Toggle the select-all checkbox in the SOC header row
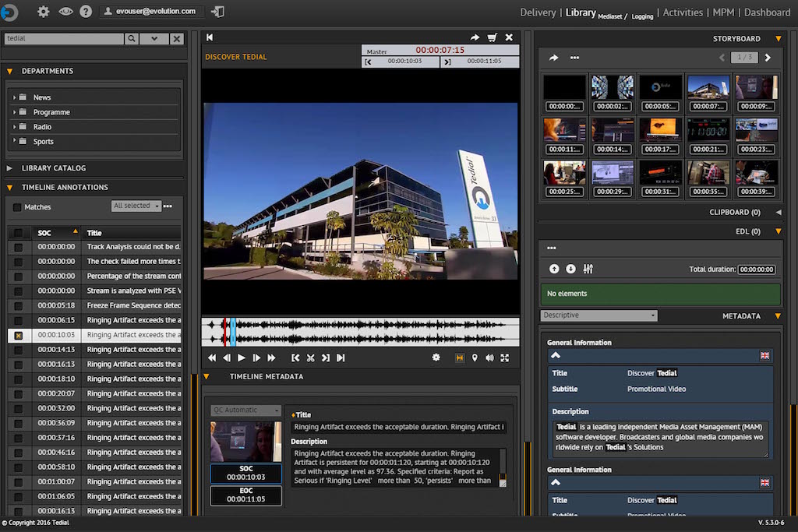The height and width of the screenshot is (532, 798). [x=19, y=233]
